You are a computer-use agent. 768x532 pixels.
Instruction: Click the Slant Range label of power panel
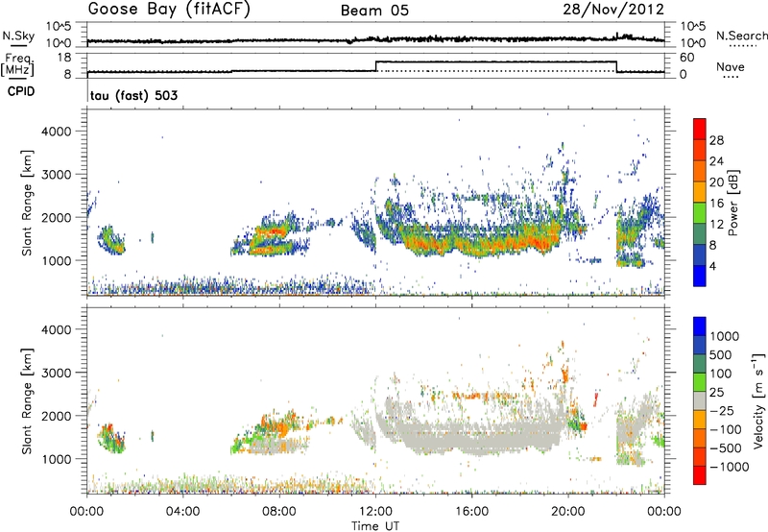click(27, 203)
